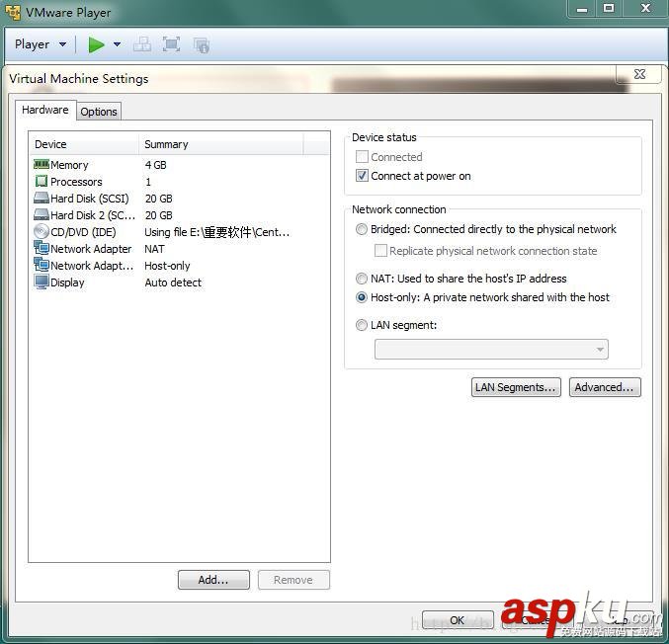The width and height of the screenshot is (669, 644).
Task: Click the LAN Segments... button
Action: tap(516, 387)
